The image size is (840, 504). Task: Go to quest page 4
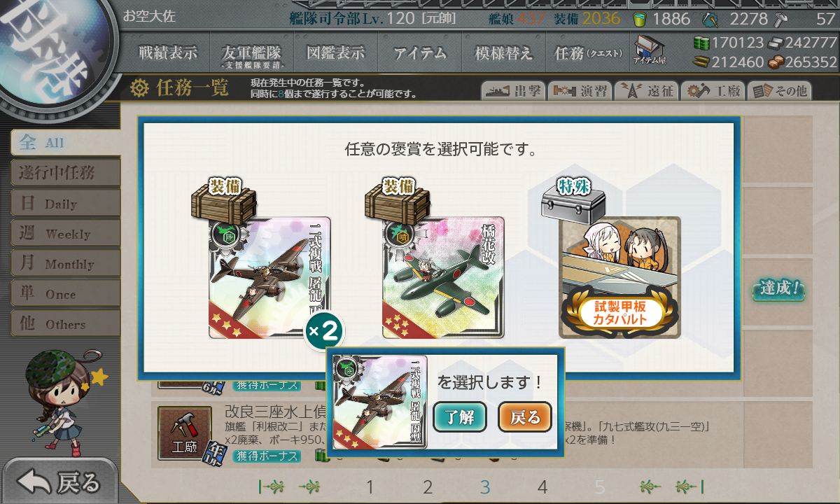(542, 487)
